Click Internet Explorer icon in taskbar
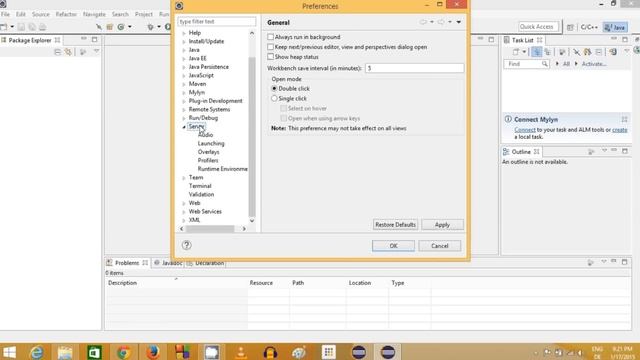This screenshot has width=640, height=360. pyautogui.click(x=36, y=352)
